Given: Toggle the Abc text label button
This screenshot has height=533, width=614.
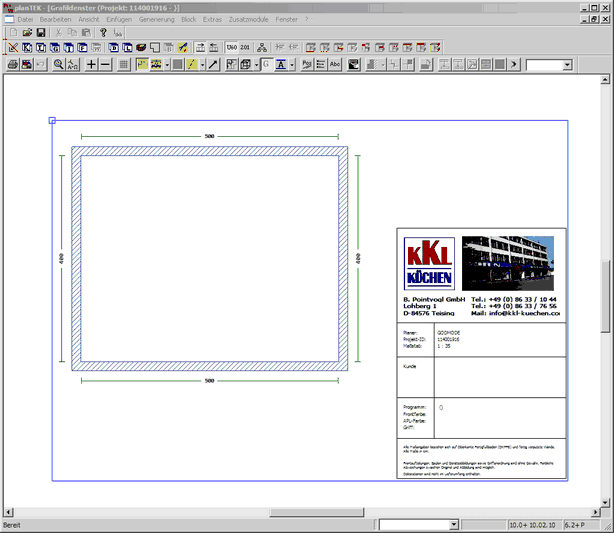Looking at the screenshot, I should point(335,64).
